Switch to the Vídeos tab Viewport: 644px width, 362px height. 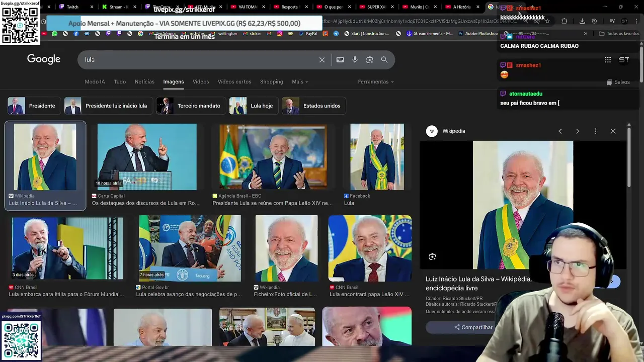click(x=201, y=82)
